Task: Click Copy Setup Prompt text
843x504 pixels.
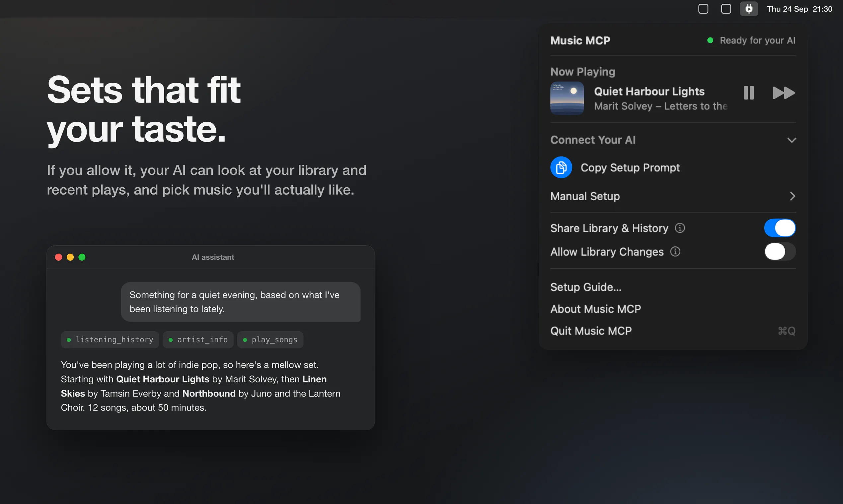Action: (x=630, y=168)
